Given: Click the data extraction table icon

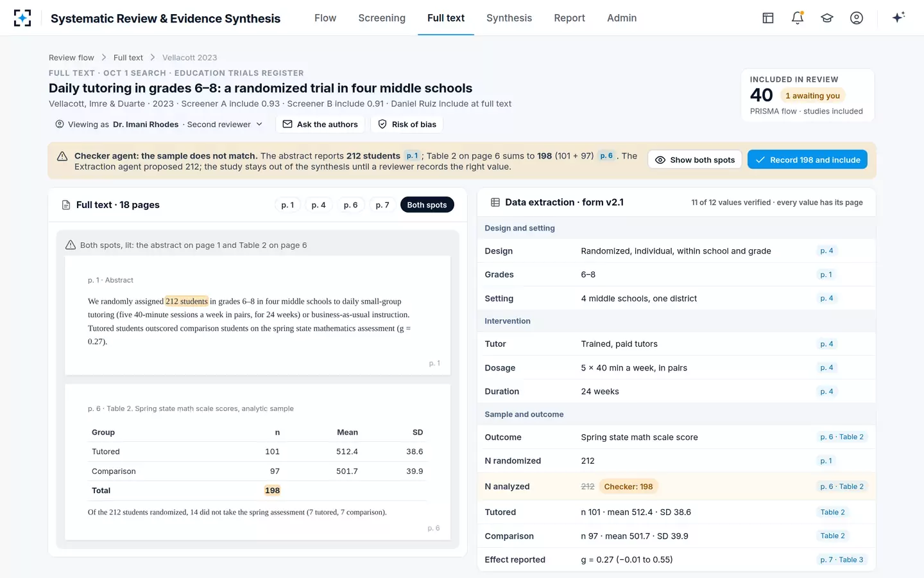Looking at the screenshot, I should coord(495,202).
